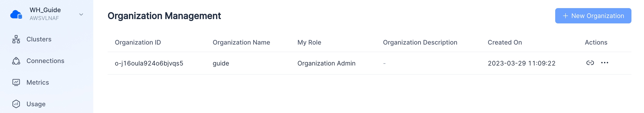Open the Clusters menu item
This screenshot has width=644, height=113.
point(39,39)
